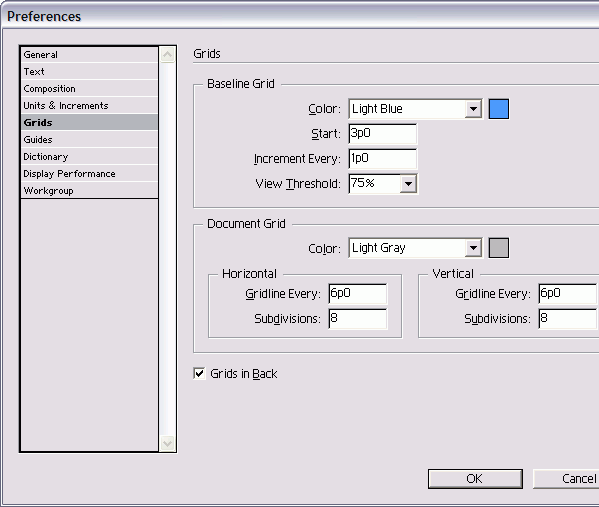
Task: Click the light gray document grid swatch
Action: tap(499, 248)
